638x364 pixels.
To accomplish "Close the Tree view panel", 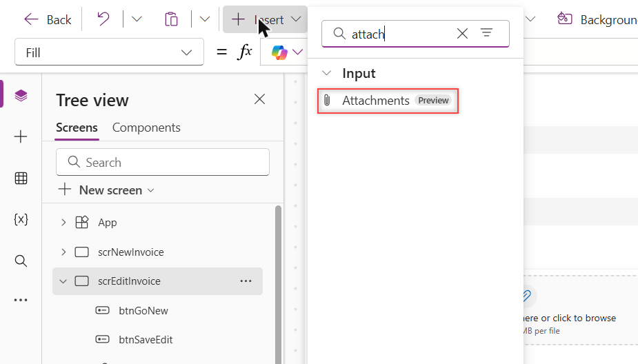I will coord(259,99).
